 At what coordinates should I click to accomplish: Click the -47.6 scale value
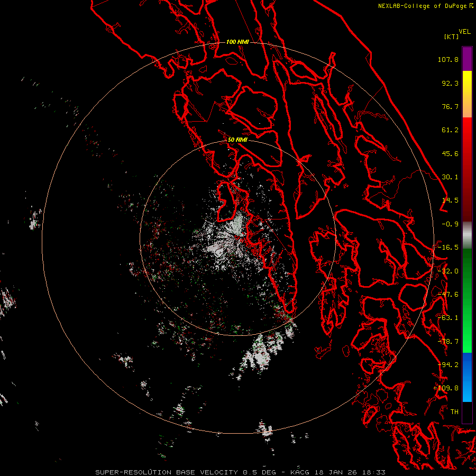[x=448, y=295]
